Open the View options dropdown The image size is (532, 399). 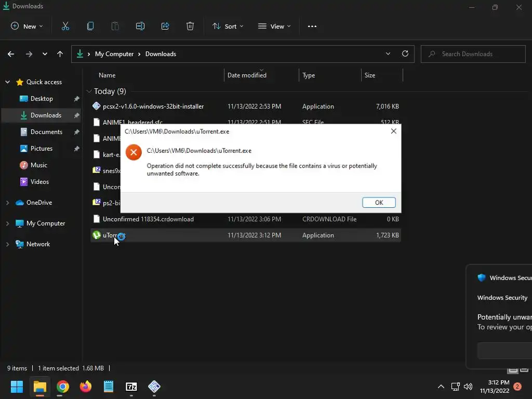pyautogui.click(x=274, y=26)
